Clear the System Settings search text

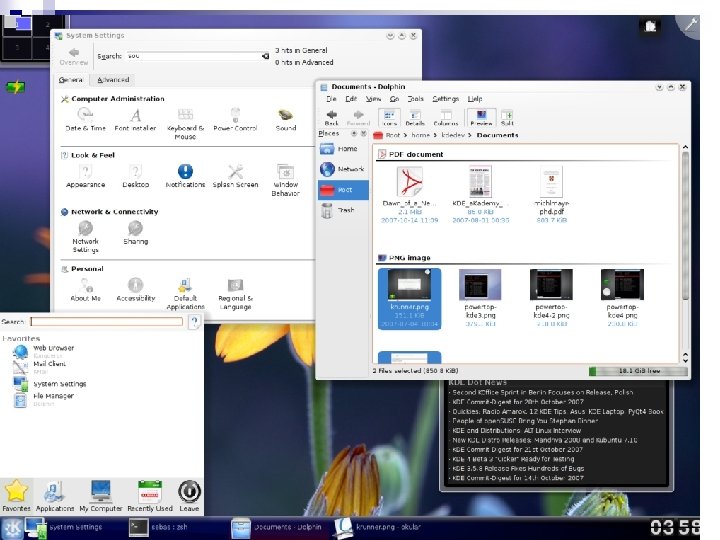[x=265, y=56]
